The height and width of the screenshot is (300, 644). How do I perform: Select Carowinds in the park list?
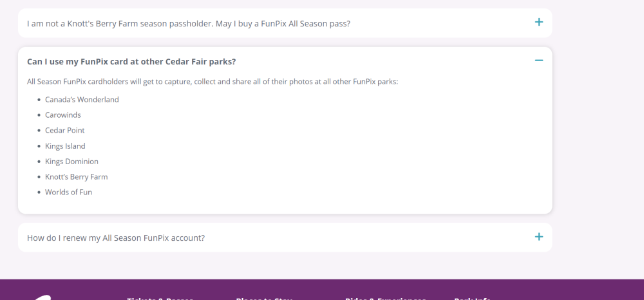coord(63,115)
